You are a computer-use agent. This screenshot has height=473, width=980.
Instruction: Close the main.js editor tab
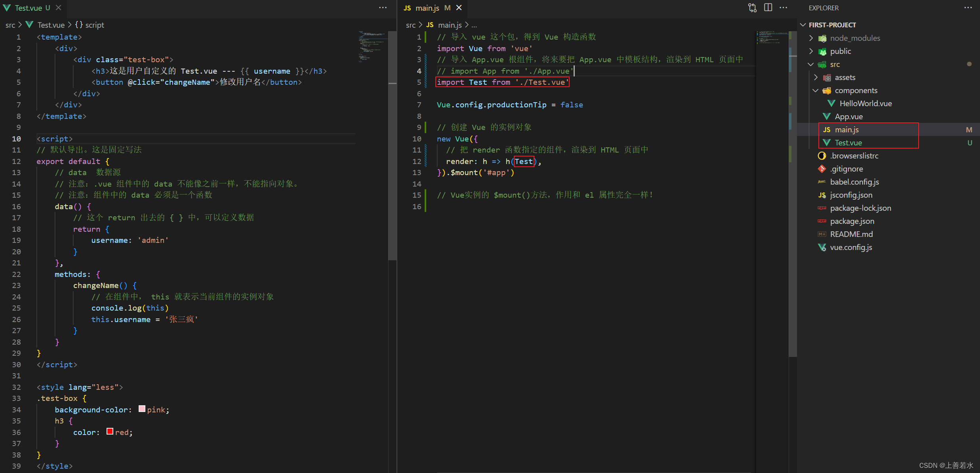pos(459,8)
